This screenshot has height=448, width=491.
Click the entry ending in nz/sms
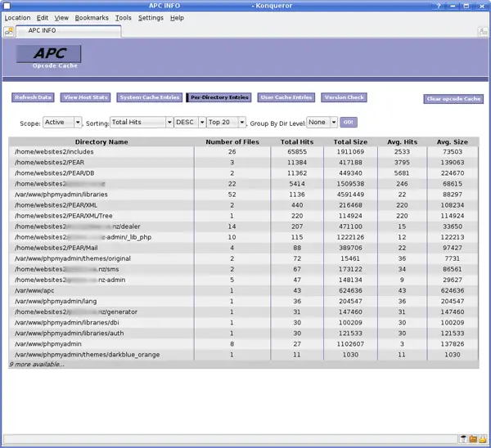tap(67, 269)
